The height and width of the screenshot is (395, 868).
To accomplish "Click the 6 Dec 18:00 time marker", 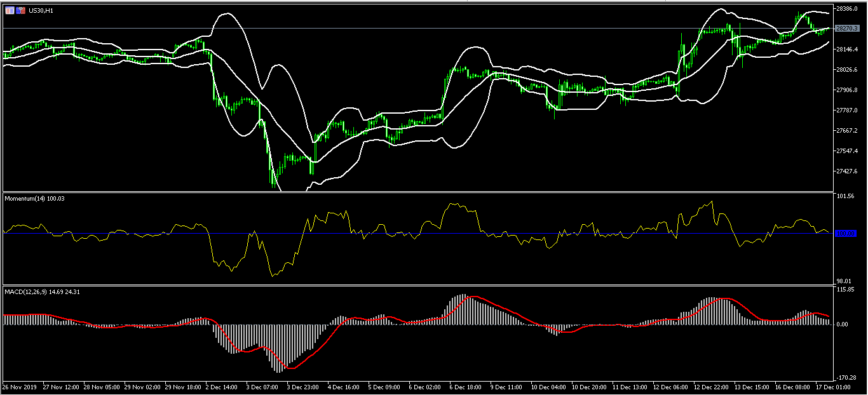I will coord(466,386).
